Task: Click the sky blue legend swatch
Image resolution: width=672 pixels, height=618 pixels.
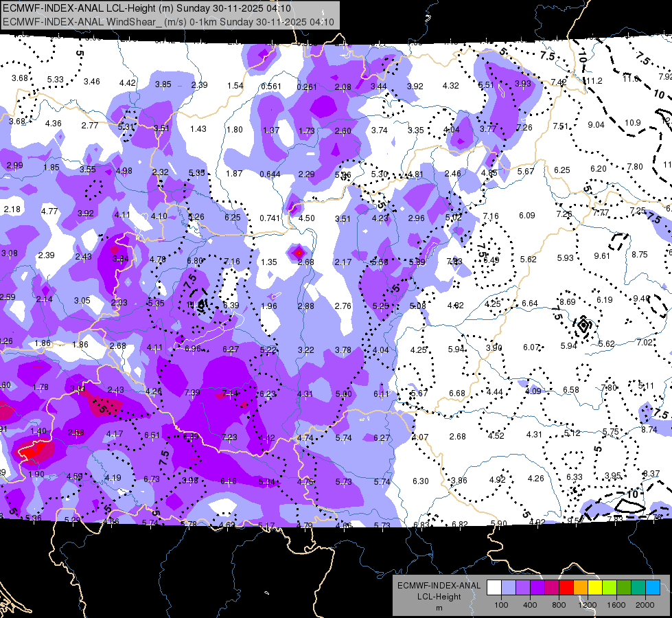Action: 653,588
